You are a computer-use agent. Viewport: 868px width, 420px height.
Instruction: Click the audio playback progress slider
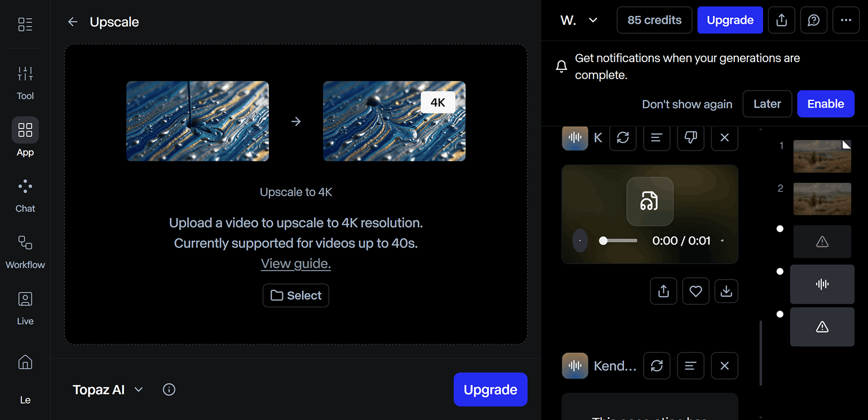[619, 241]
